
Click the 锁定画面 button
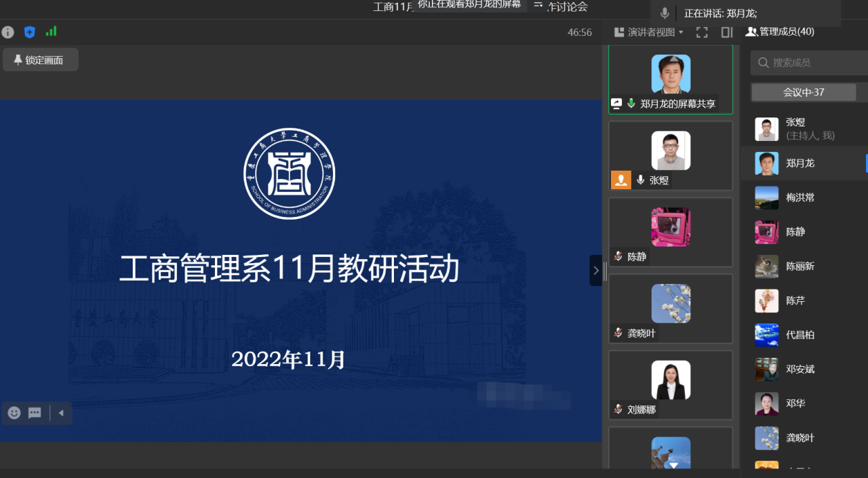[40, 60]
